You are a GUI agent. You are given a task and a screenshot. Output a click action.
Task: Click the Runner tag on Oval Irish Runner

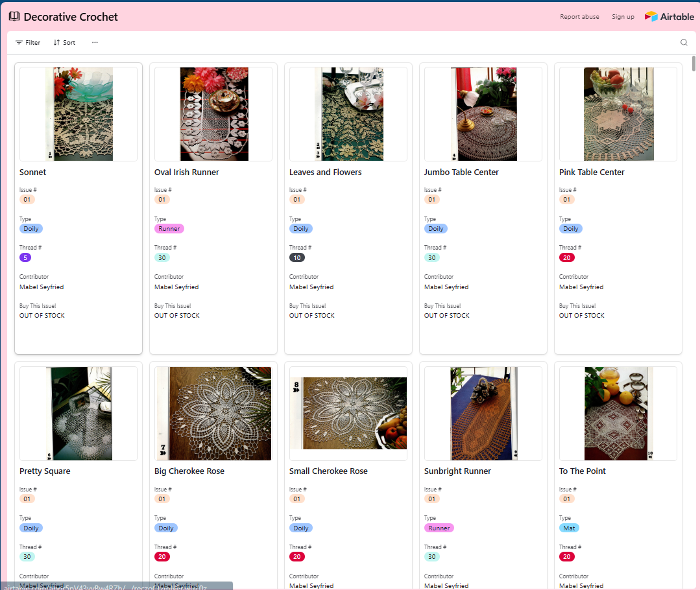pos(169,228)
